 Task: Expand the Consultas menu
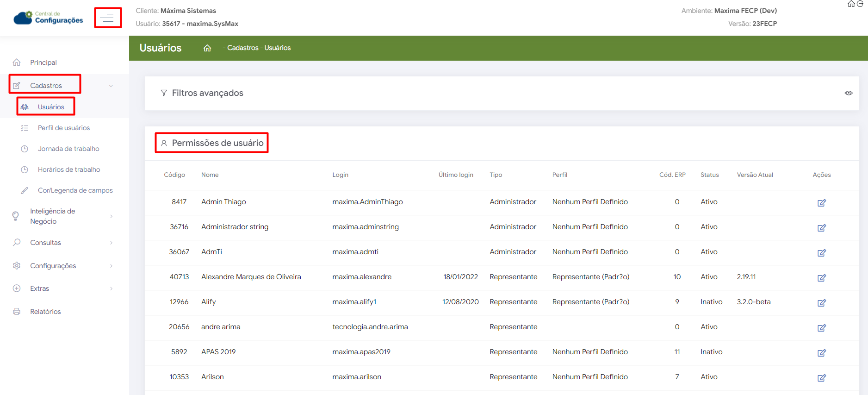click(111, 243)
